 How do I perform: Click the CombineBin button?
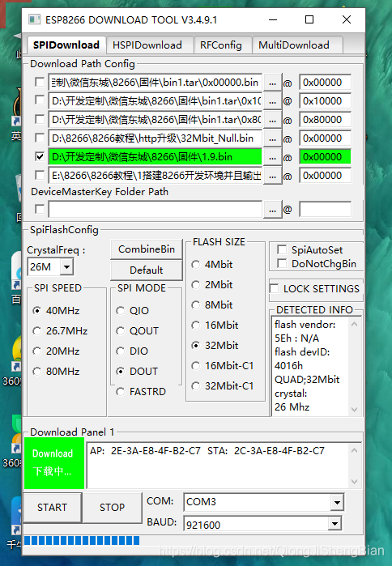click(146, 249)
